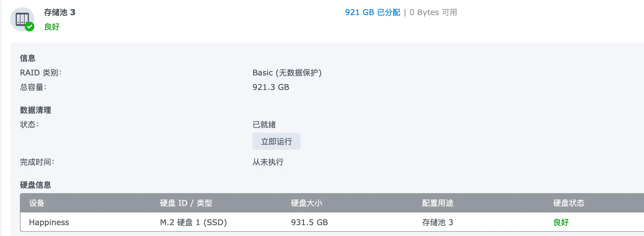The height and width of the screenshot is (236, 644).
Task: Click the 921.3 GB total capacity value
Action: coord(270,87)
